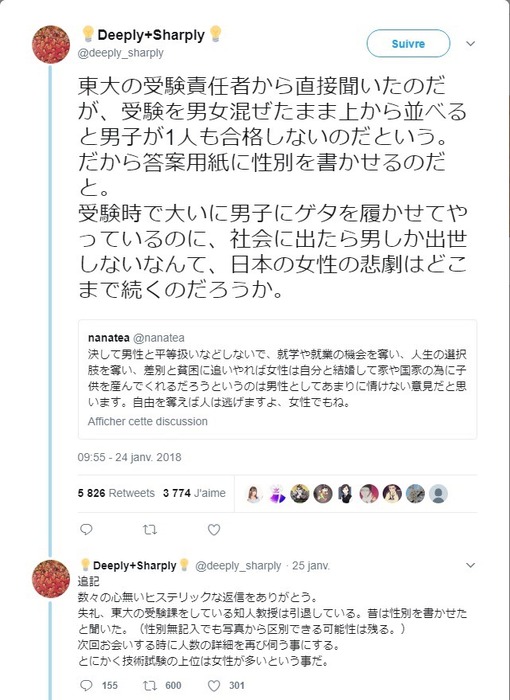Open the 25 janv. reply timestamp
Screen dimensions: 510x700
311,566
